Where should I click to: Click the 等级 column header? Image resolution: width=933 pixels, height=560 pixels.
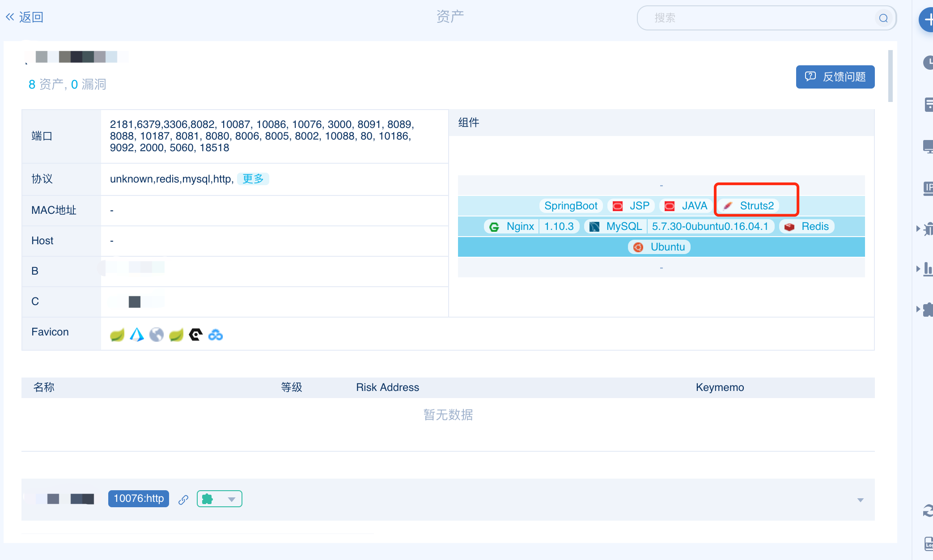click(x=292, y=387)
